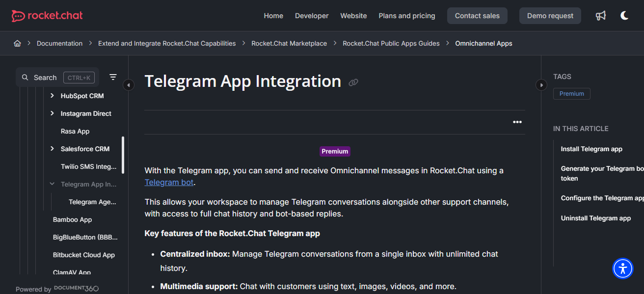The height and width of the screenshot is (294, 644).
Task: Go to Rocket.Chat Public Apps Guides breadcrumb
Action: [x=391, y=43]
